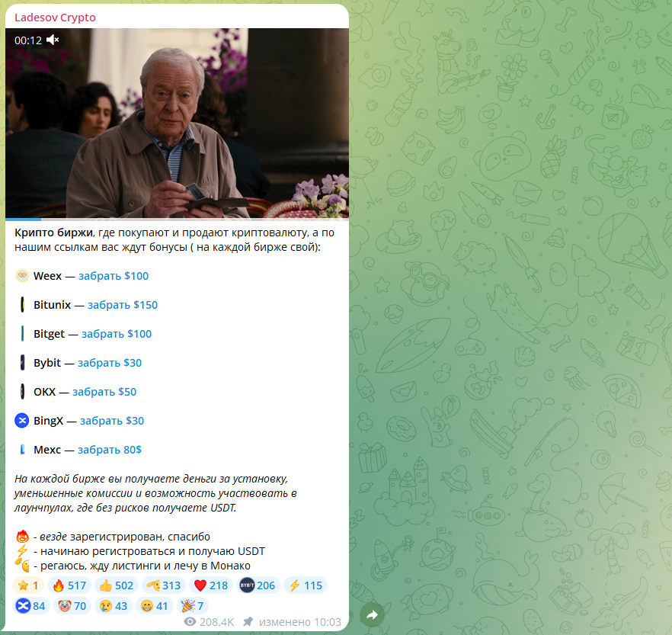
Task: Toggle the banana reaction with 313
Action: tap(163, 585)
